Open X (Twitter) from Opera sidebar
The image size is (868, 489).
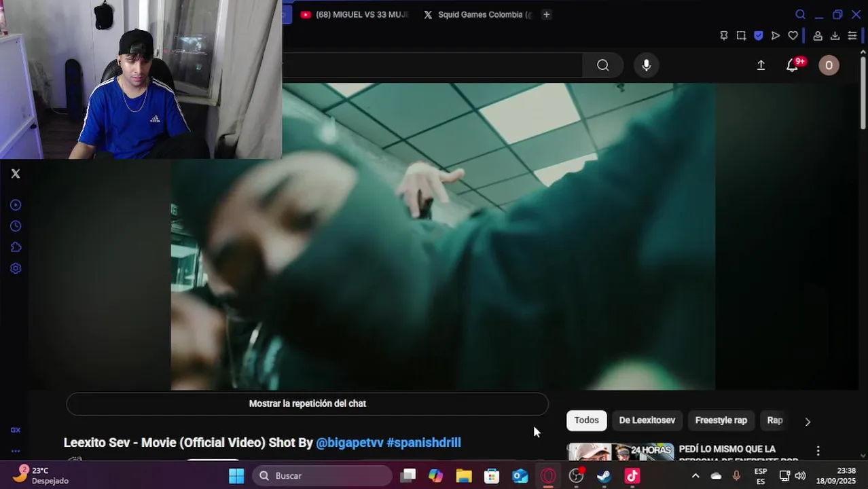coord(16,174)
